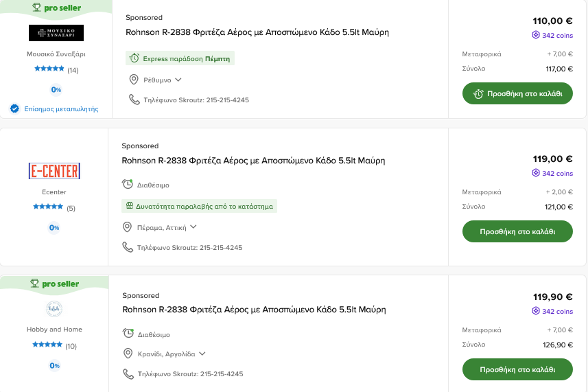This screenshot has width=588, height=392.
Task: Click the E-CENTER store logo
Action: click(x=54, y=171)
